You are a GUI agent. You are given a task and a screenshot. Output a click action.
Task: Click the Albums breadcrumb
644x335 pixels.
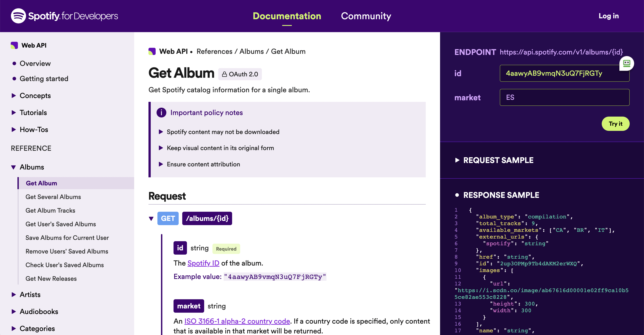[252, 51]
